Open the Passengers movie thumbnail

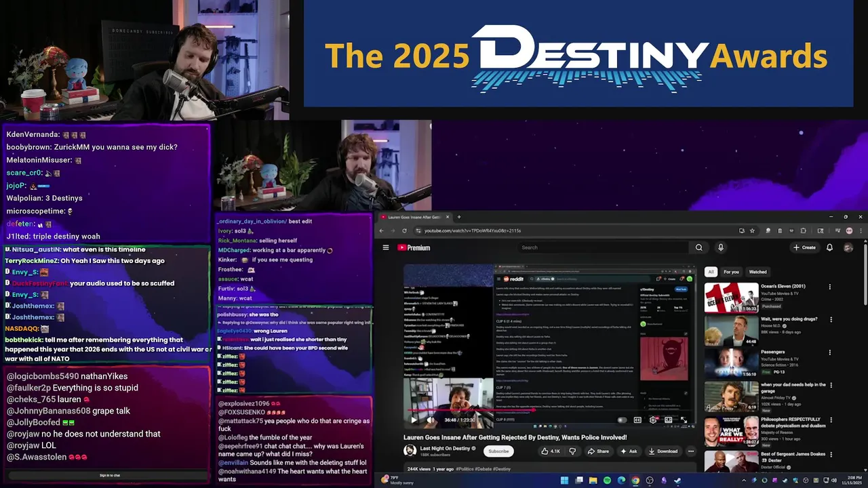point(731,363)
